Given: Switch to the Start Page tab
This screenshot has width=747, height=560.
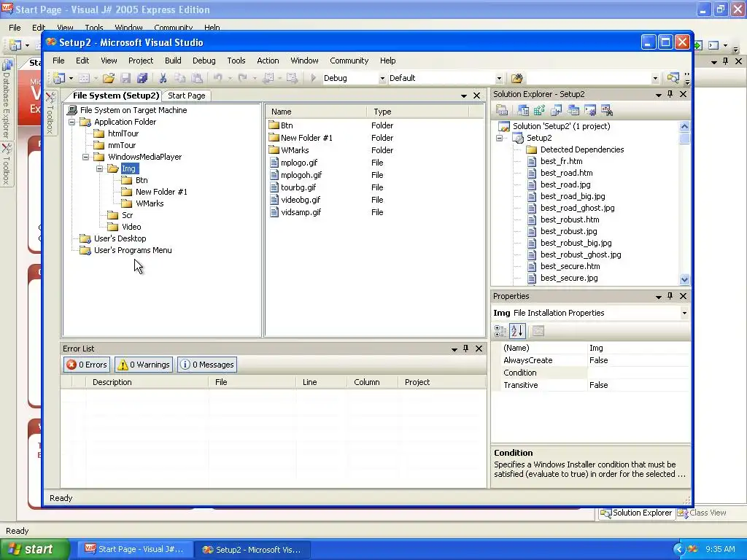Looking at the screenshot, I should coord(186,96).
